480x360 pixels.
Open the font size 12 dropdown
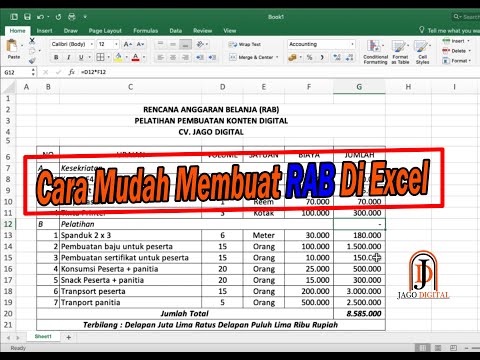[x=116, y=44]
